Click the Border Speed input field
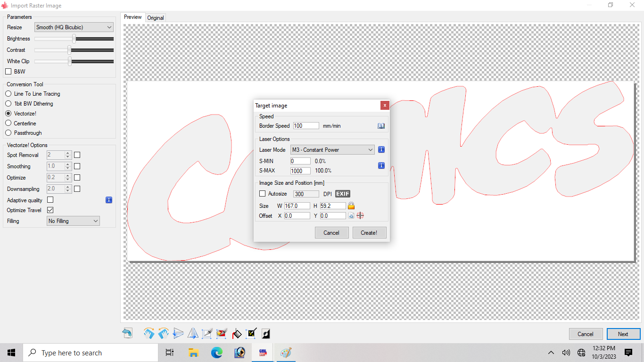Viewport: 644px width, 362px height. click(x=306, y=126)
